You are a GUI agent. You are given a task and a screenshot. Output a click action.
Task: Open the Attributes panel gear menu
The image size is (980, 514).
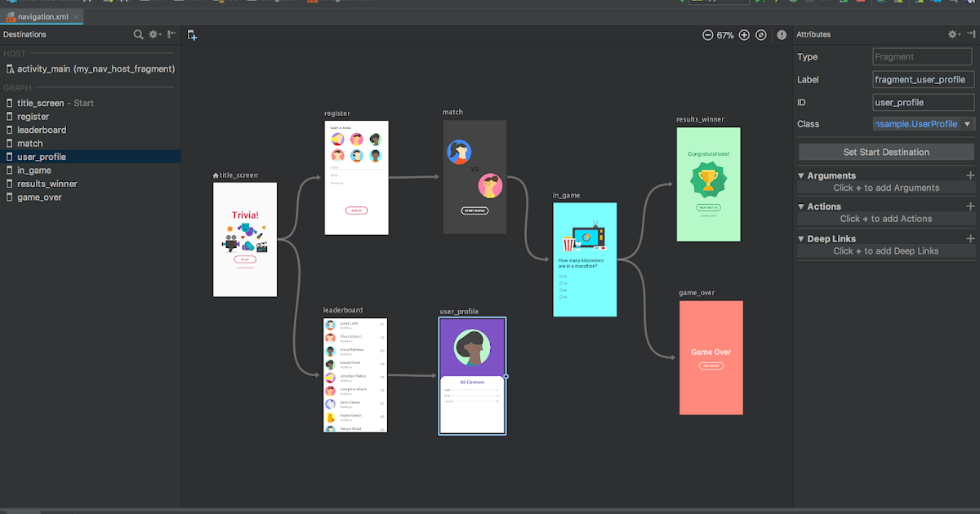(953, 34)
